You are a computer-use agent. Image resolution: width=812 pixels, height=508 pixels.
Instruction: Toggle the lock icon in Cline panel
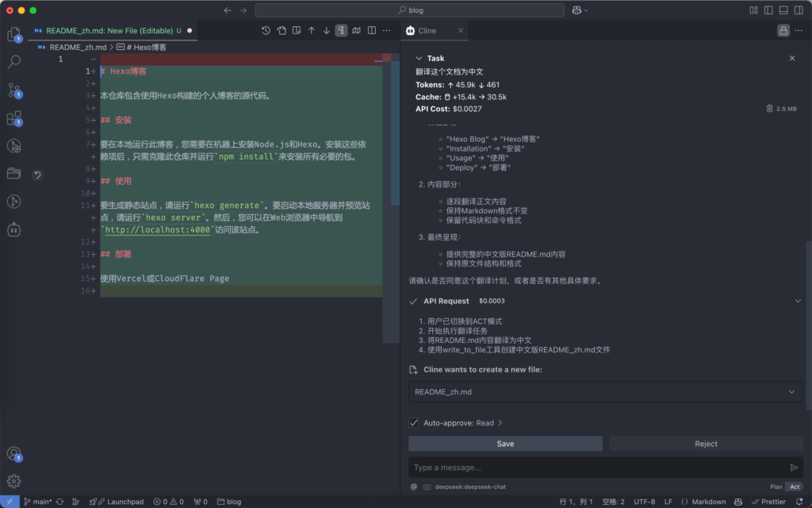[783, 31]
